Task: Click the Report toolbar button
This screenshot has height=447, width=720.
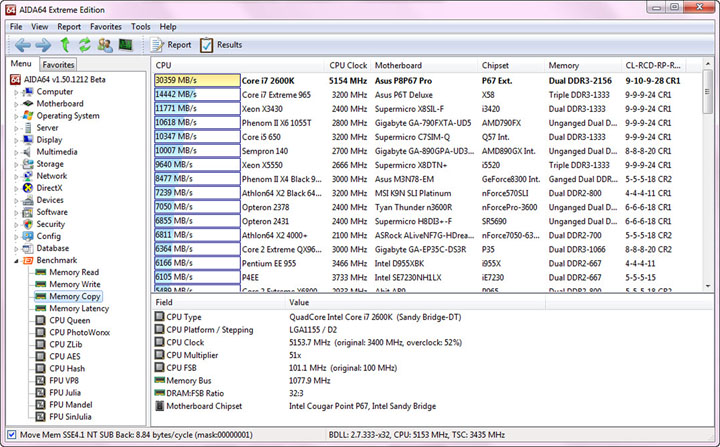Action: coord(170,45)
